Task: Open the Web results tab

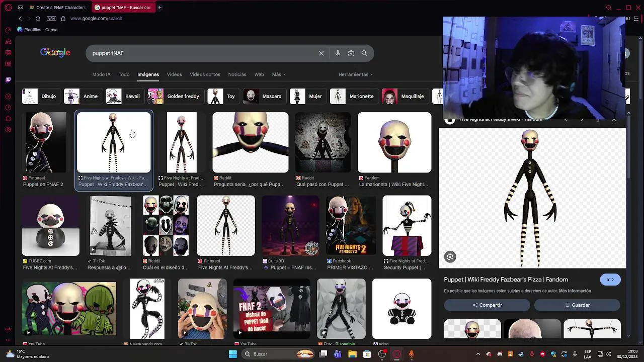Action: pyautogui.click(x=259, y=74)
